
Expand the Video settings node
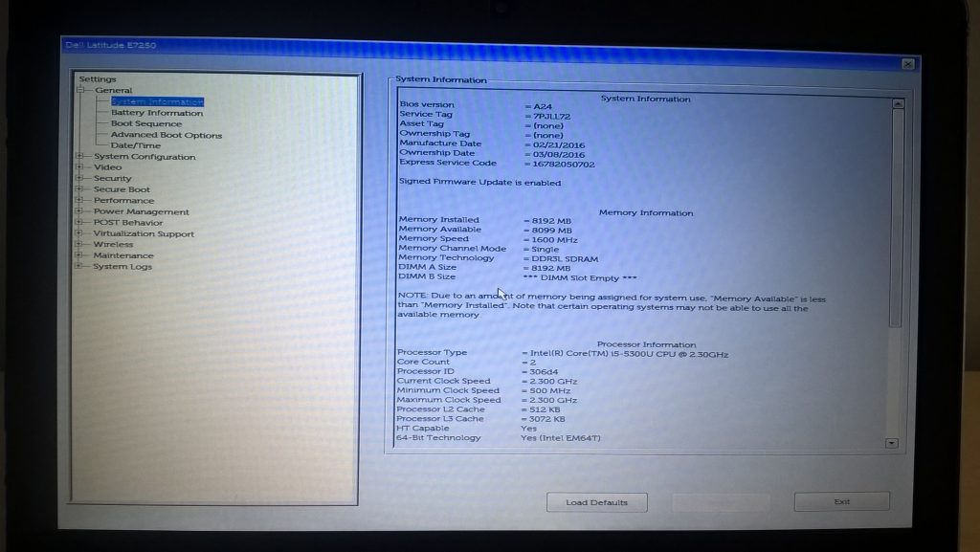click(79, 167)
